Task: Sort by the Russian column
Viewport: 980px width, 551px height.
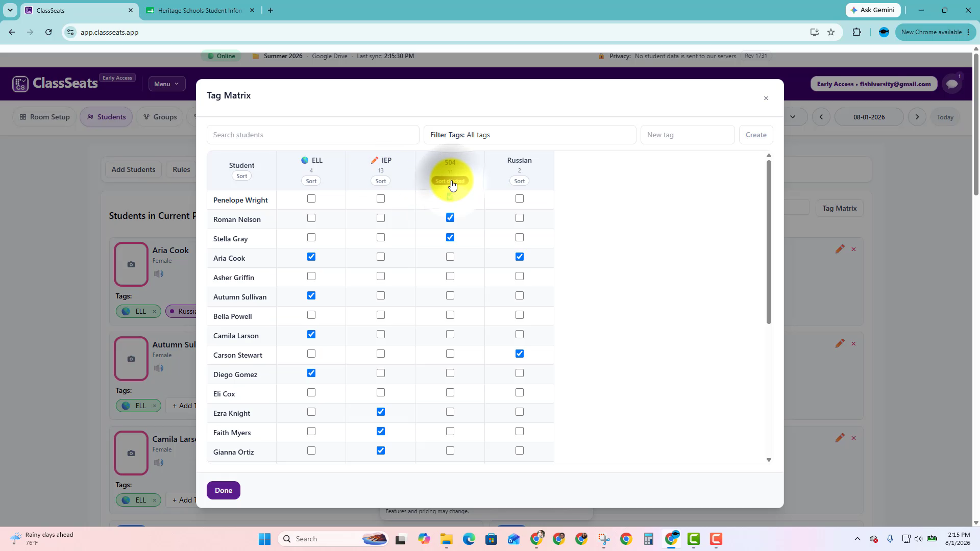Action: pos(519,181)
